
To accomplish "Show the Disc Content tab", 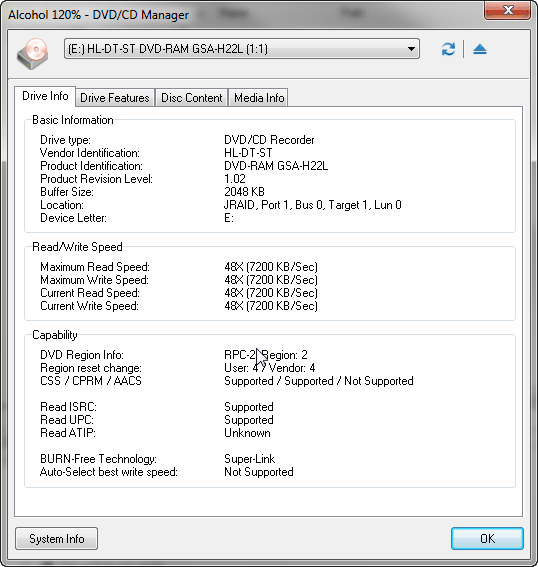I will click(192, 98).
